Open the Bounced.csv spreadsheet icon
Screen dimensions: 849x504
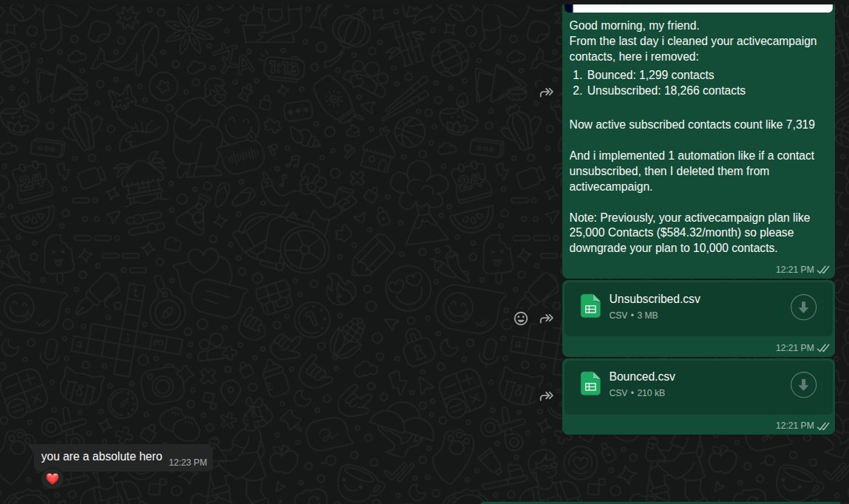[x=590, y=384]
